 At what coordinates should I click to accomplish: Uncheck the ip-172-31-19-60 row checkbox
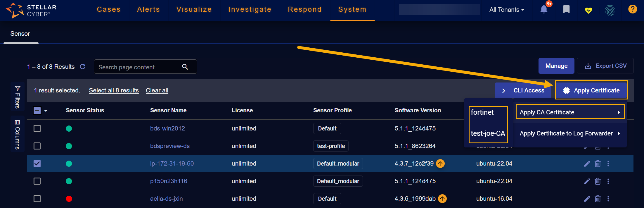37,164
